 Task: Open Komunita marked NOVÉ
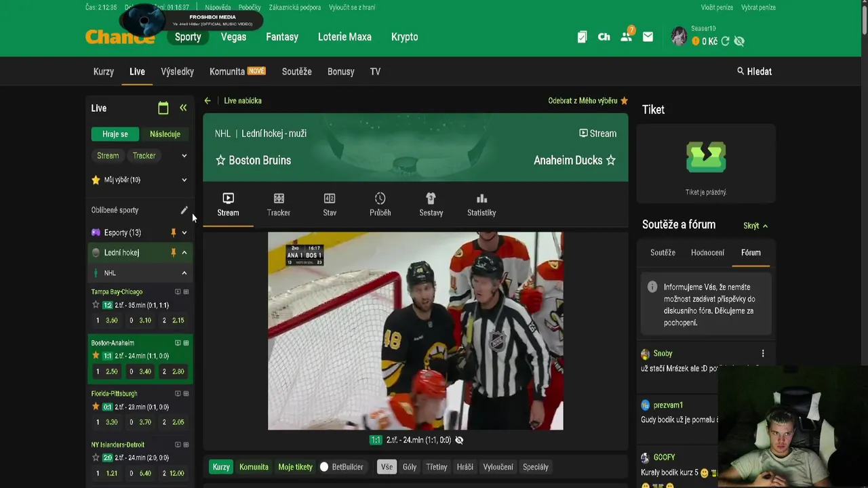[237, 71]
